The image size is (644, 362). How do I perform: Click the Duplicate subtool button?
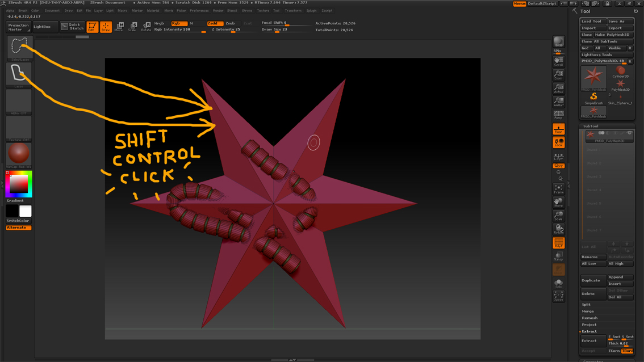pyautogui.click(x=593, y=280)
